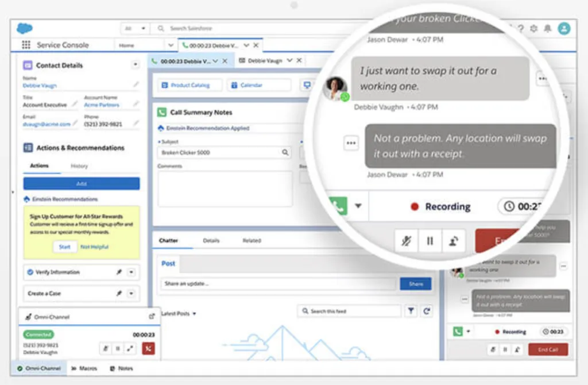Refresh the feed with refresh icon
588x385 pixels.
427,311
